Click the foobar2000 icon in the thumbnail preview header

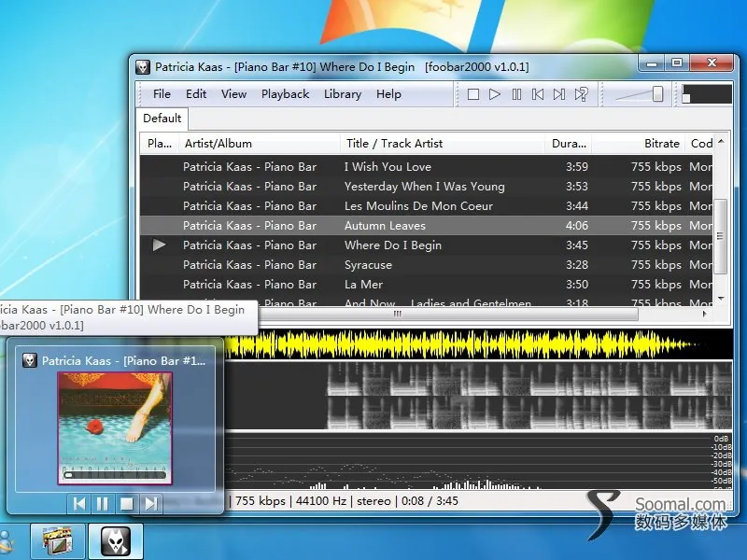[x=30, y=360]
